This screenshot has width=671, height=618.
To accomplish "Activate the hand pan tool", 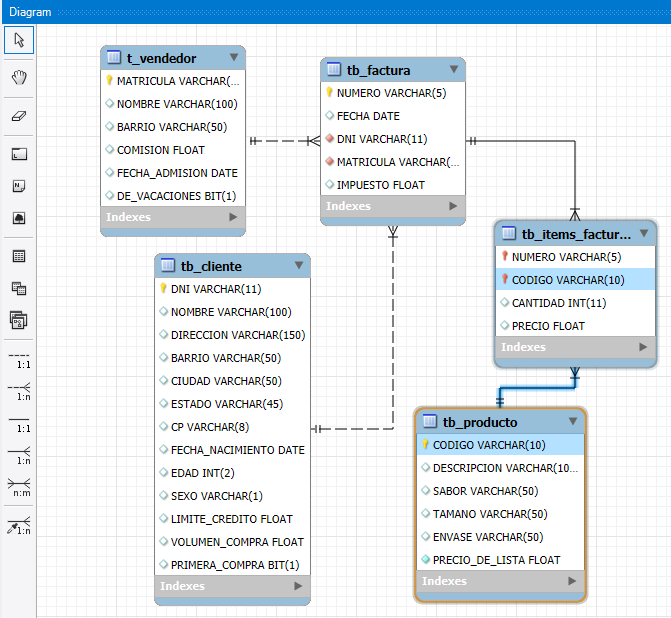I will point(19,78).
